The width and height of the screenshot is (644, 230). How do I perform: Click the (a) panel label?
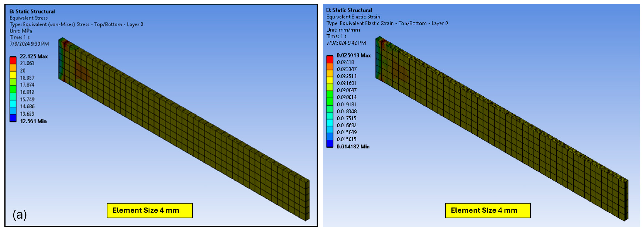click(19, 214)
